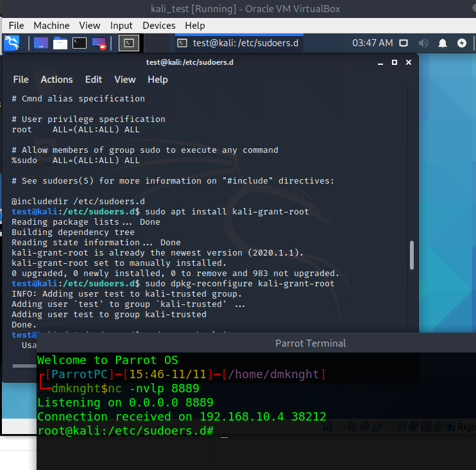
Task: Click the 'Reading state information... Done' line
Action: click(96, 243)
